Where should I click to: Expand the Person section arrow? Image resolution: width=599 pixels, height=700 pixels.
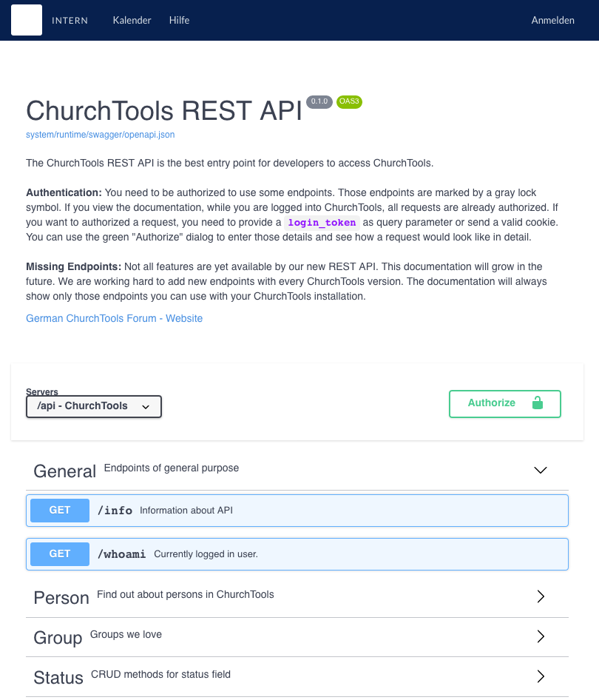click(x=541, y=596)
